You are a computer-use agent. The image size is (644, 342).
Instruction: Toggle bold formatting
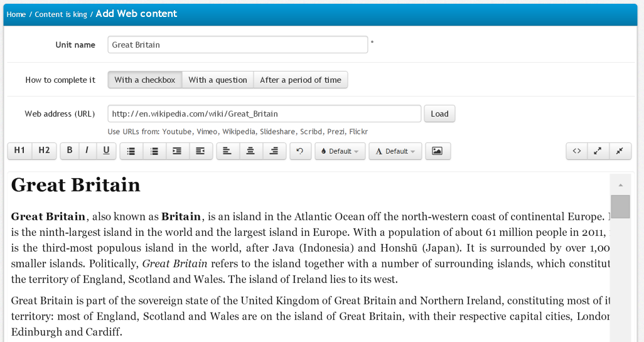(70, 151)
